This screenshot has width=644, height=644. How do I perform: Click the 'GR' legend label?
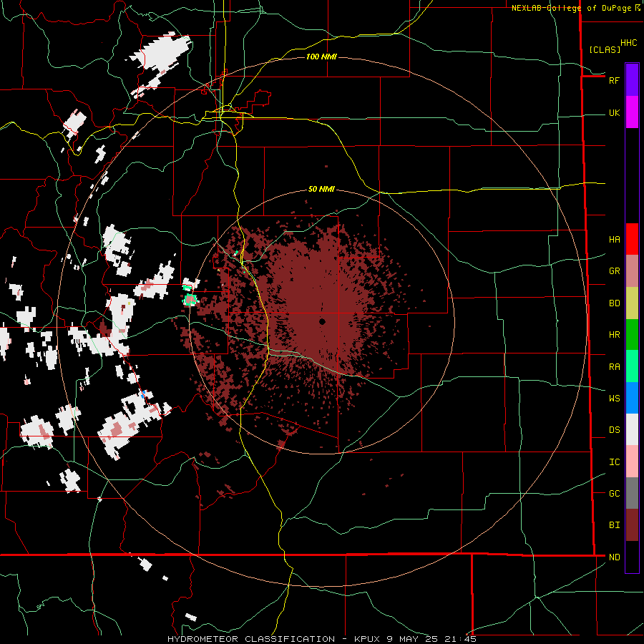pyautogui.click(x=614, y=271)
